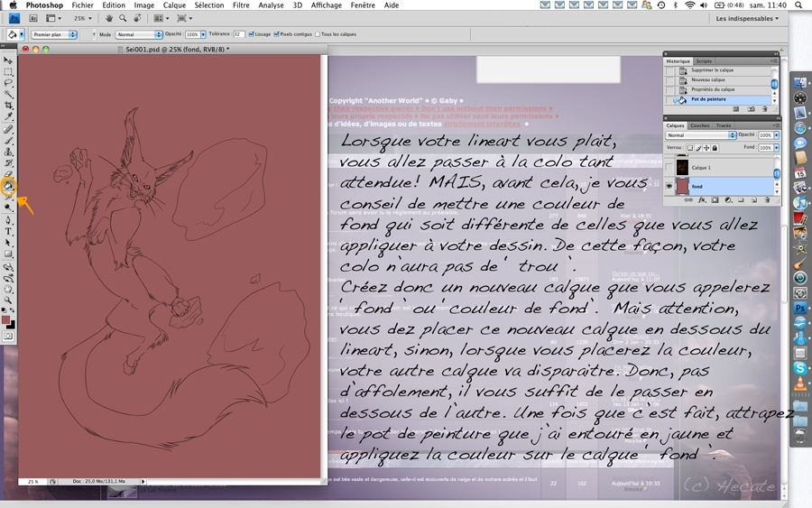Open the Mode Normal dropdown in options bar

point(139,34)
